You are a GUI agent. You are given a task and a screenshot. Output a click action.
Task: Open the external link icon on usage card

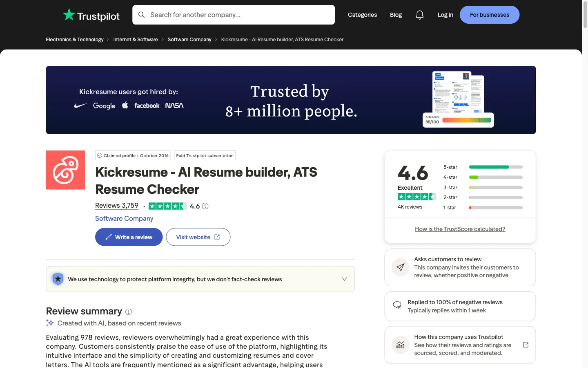pos(526,345)
